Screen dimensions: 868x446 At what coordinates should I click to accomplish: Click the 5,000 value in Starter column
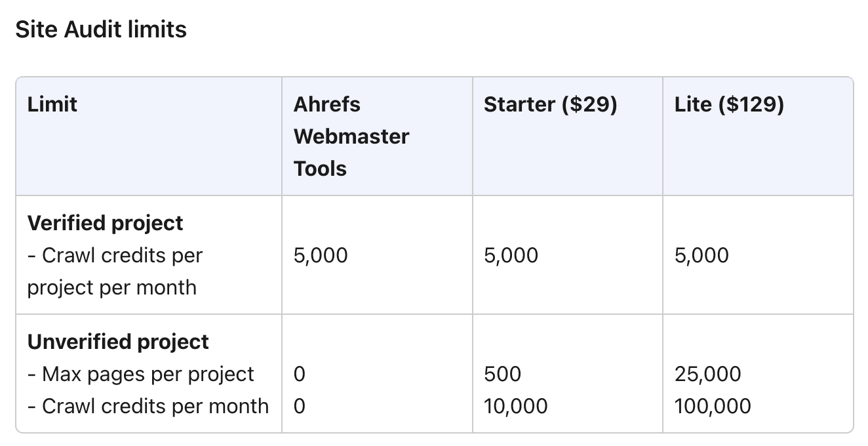click(x=511, y=255)
